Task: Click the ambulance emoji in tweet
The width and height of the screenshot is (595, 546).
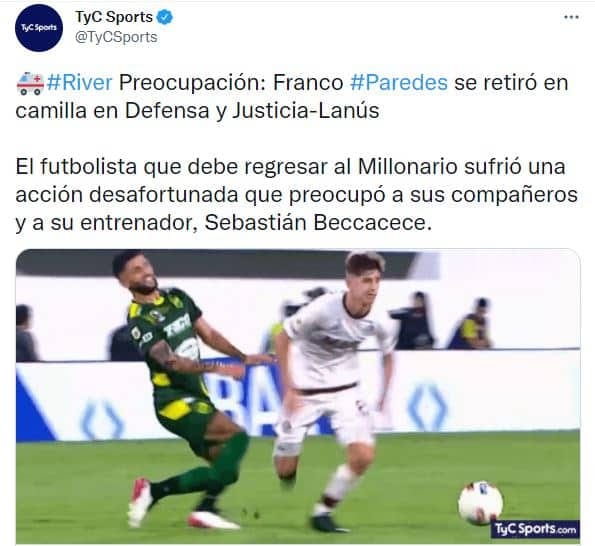Action: point(30,83)
